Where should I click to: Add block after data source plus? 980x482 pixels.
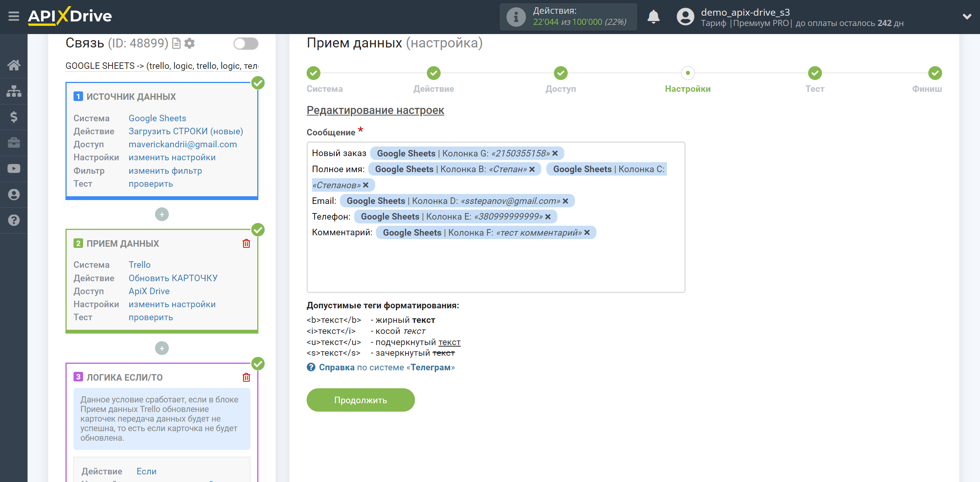[162, 215]
